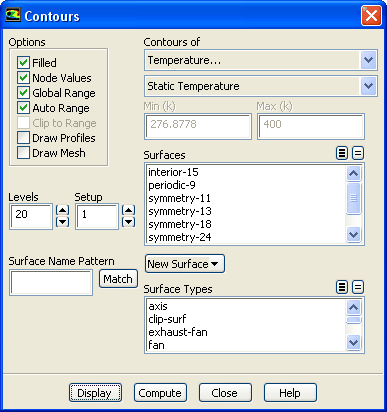Click the Surface Types scrollbar thumb
This screenshot has height=412, width=387.
353,320
